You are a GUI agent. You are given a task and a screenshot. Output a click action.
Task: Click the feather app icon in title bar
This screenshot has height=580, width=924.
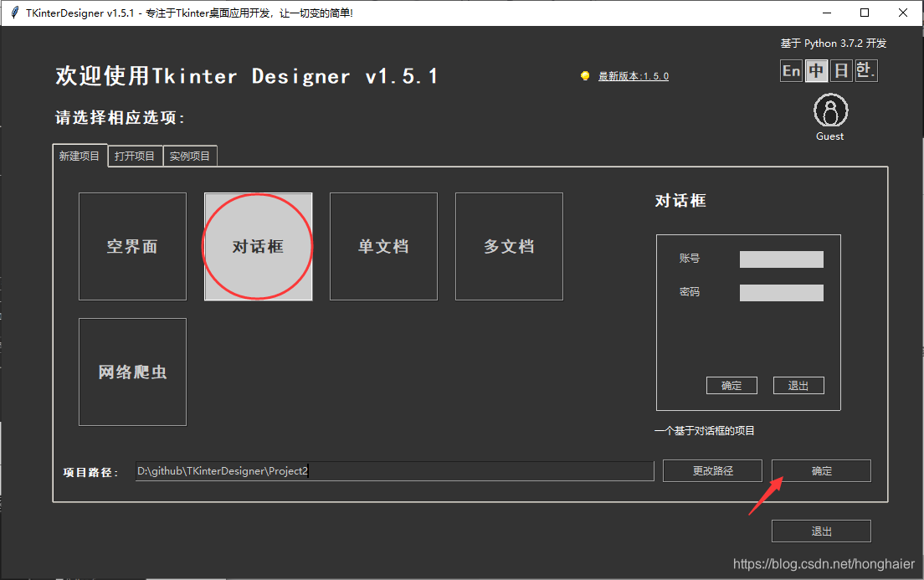pyautogui.click(x=15, y=13)
